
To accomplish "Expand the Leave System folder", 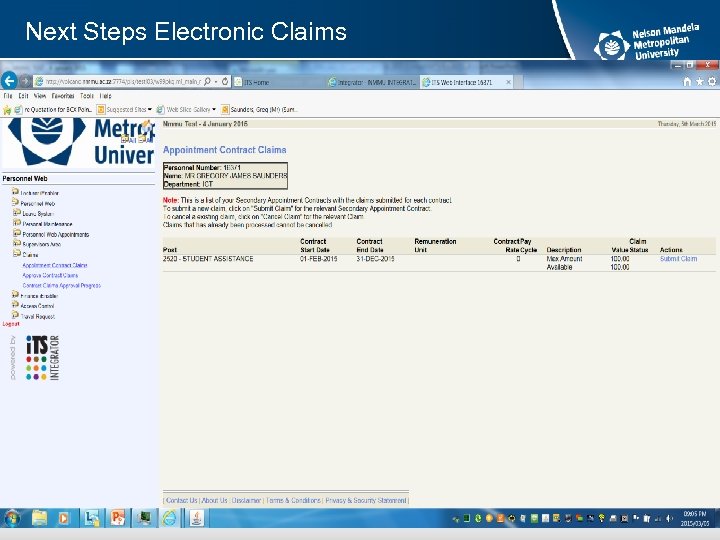I will pos(17,213).
